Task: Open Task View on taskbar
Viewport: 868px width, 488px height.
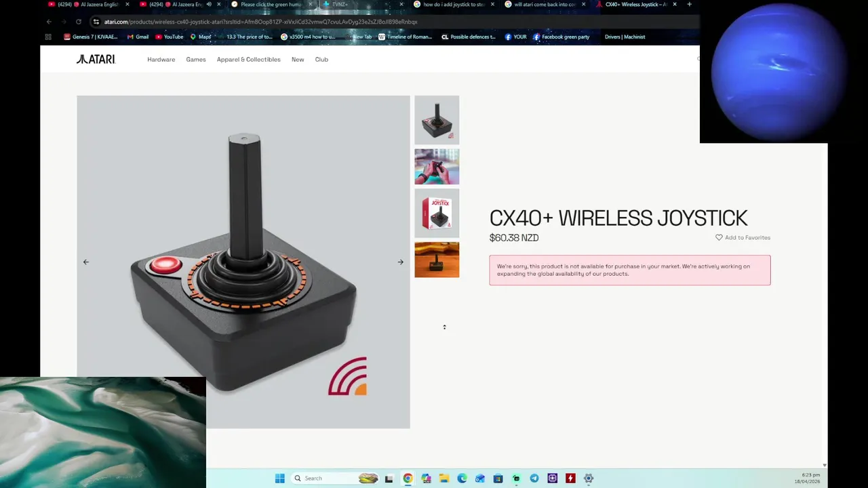Action: click(x=389, y=479)
